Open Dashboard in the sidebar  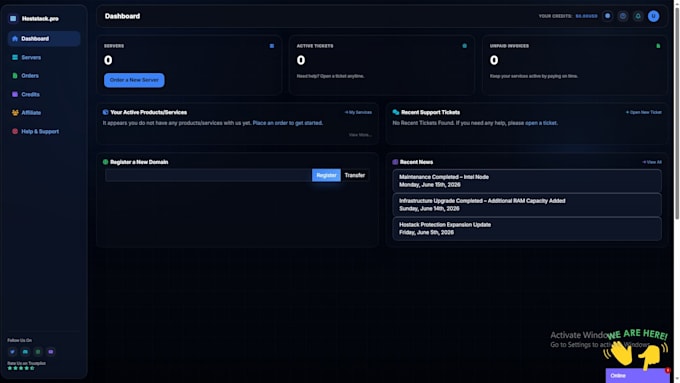[44, 39]
